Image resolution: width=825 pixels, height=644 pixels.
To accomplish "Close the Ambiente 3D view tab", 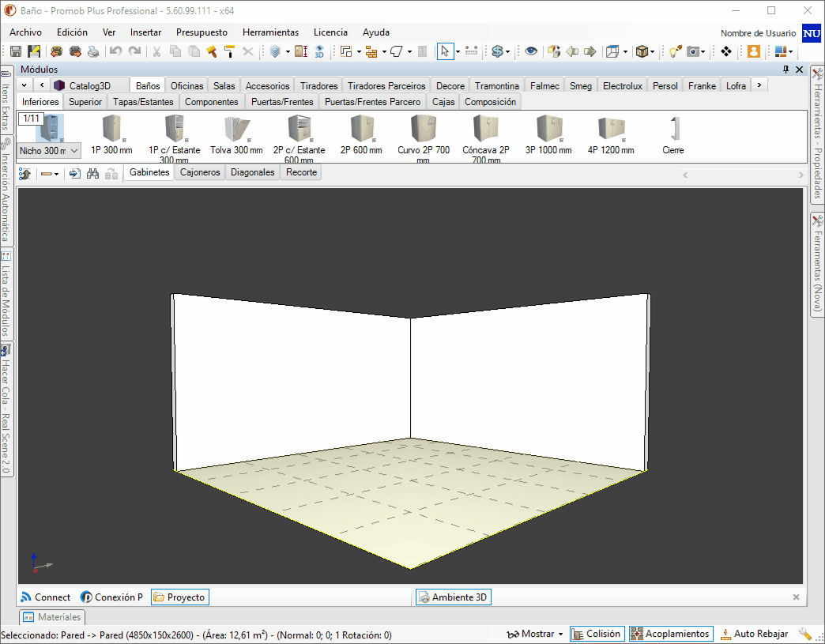I will (x=796, y=597).
